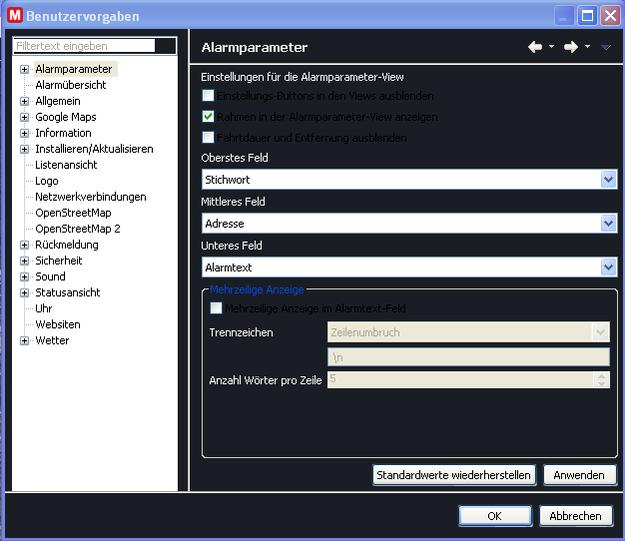Click the forward navigation arrow icon

[x=571, y=47]
